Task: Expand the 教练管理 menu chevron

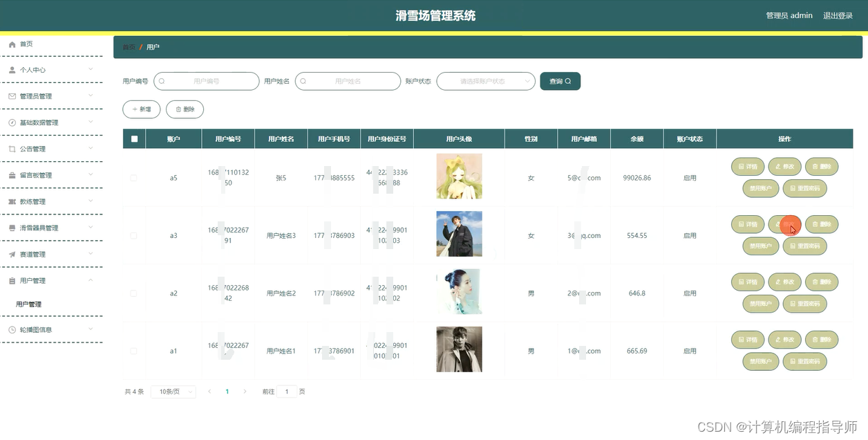Action: (x=91, y=201)
